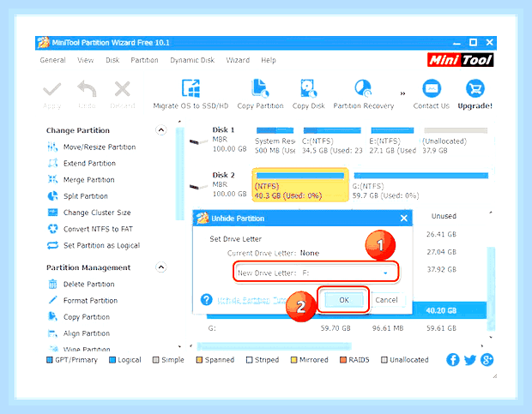Open the Twitter share icon
This screenshot has height=414, width=532.
470,360
